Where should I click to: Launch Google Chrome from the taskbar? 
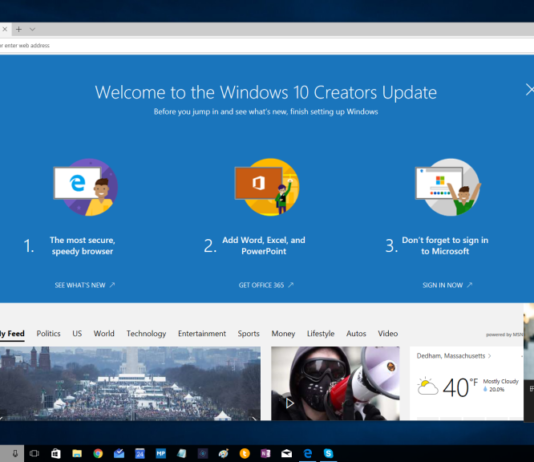pos(98,453)
